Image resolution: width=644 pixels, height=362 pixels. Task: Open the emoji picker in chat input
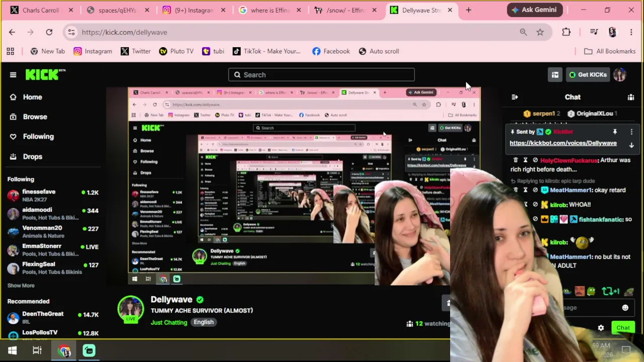[x=625, y=308]
